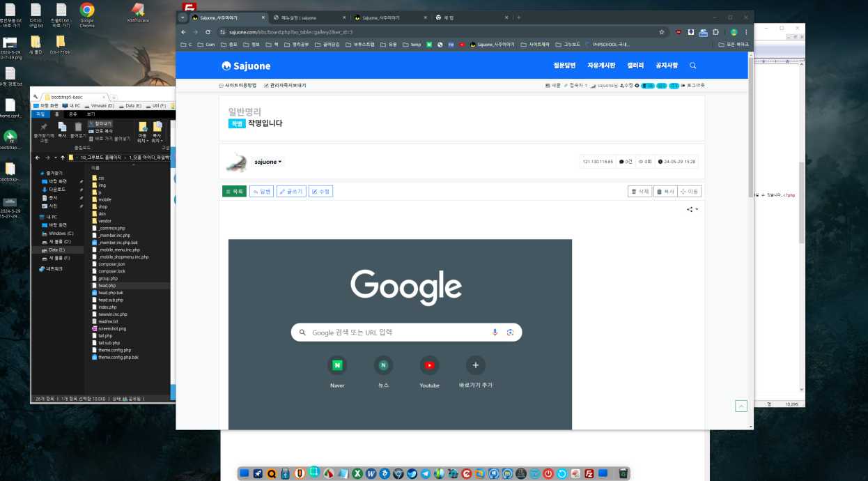This screenshot has height=481, width=868.
Task: Click the 글쓰기 write button
Action: [291, 191]
